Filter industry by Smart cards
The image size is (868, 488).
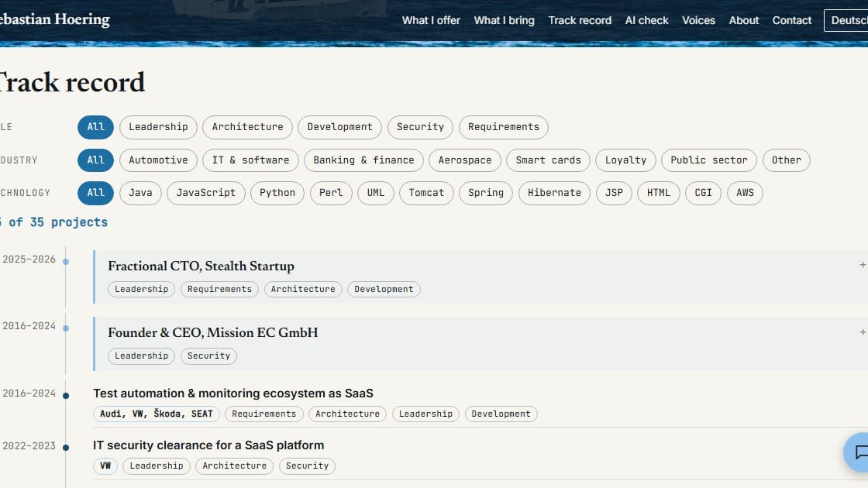tap(549, 160)
